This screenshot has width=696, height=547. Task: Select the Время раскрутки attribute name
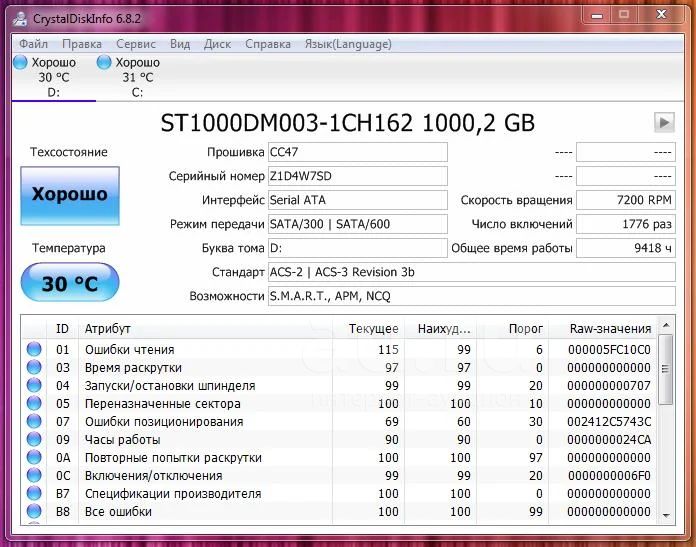pos(133,368)
